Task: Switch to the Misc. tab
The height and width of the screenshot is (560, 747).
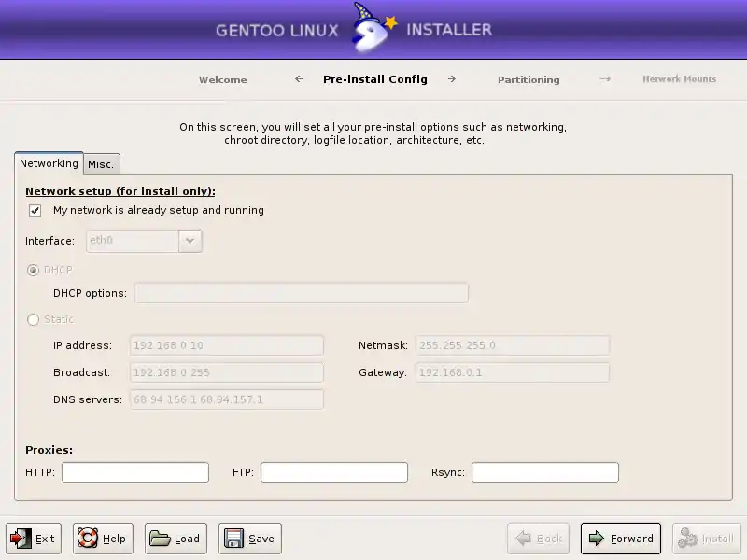Action: click(x=101, y=164)
